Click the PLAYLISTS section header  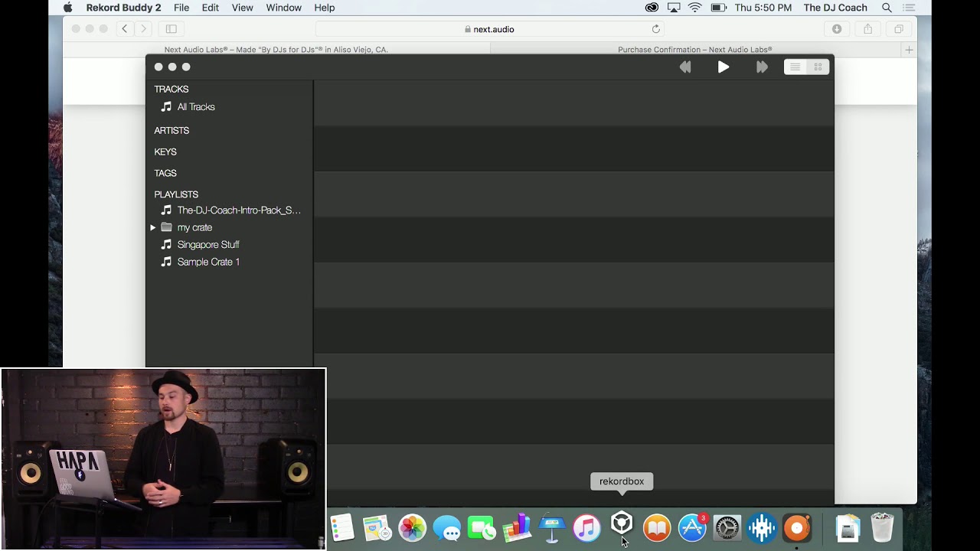176,195
